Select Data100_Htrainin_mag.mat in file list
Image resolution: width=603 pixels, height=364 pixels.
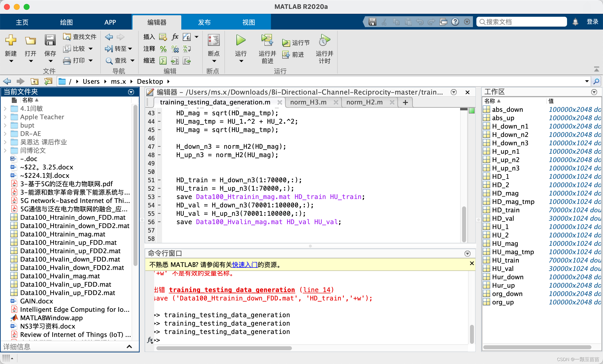63,234
